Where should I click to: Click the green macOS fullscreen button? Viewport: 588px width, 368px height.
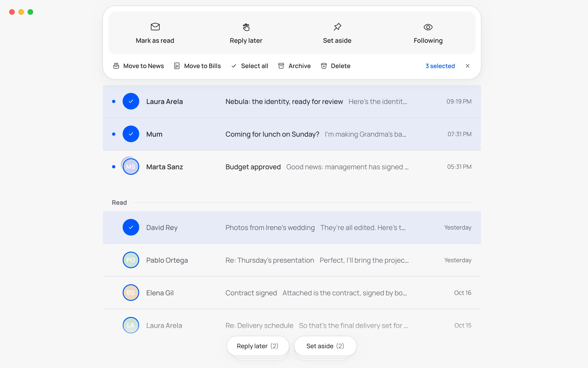(30, 12)
